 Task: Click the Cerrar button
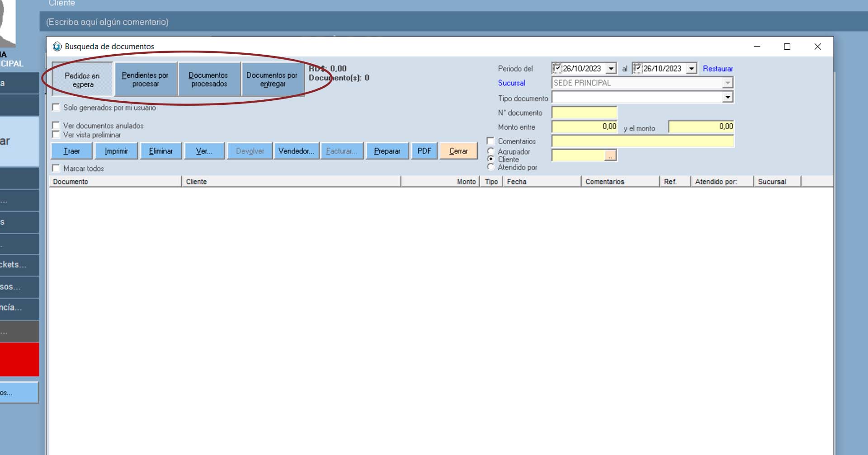458,151
